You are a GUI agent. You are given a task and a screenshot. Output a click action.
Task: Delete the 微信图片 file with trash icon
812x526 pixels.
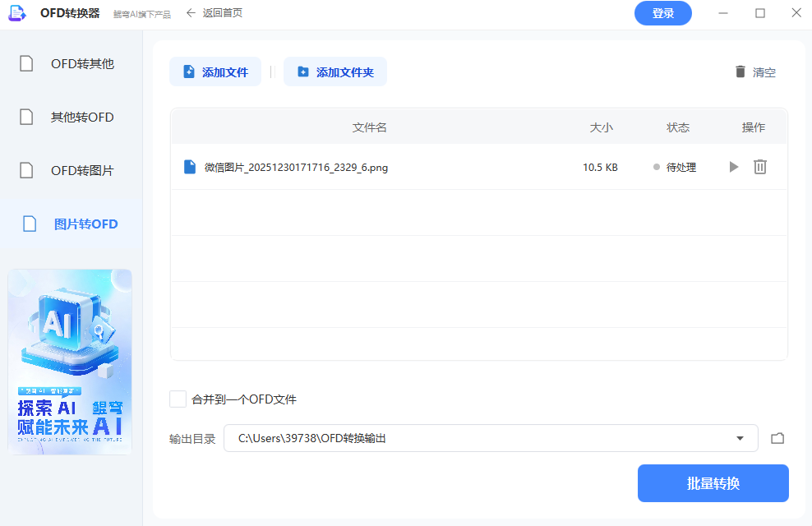pyautogui.click(x=760, y=167)
